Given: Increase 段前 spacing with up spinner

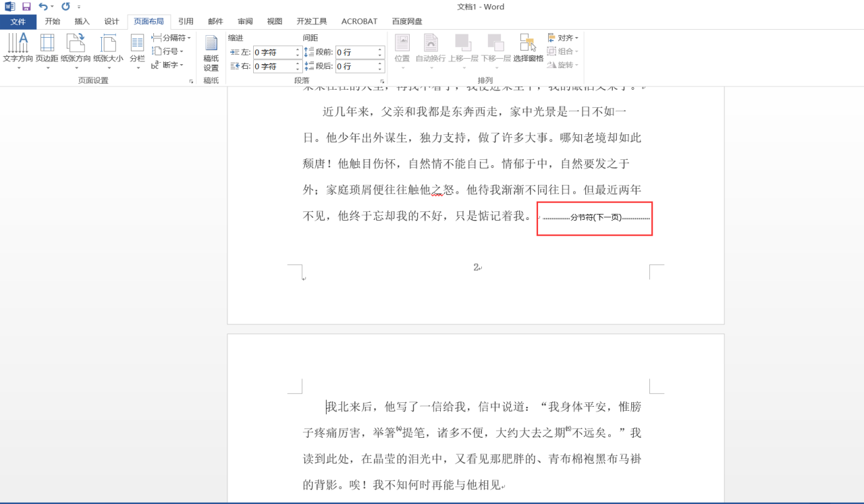Looking at the screenshot, I should 380,49.
